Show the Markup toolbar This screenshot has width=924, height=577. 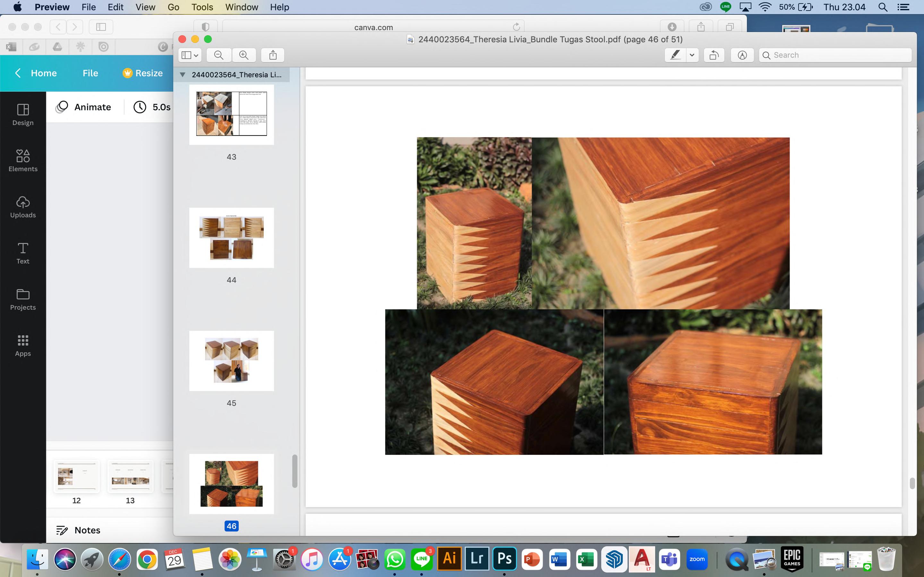[742, 55]
